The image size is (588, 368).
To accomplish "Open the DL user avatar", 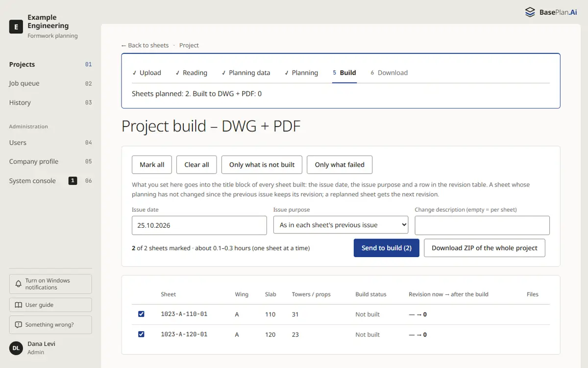I will (x=16, y=348).
